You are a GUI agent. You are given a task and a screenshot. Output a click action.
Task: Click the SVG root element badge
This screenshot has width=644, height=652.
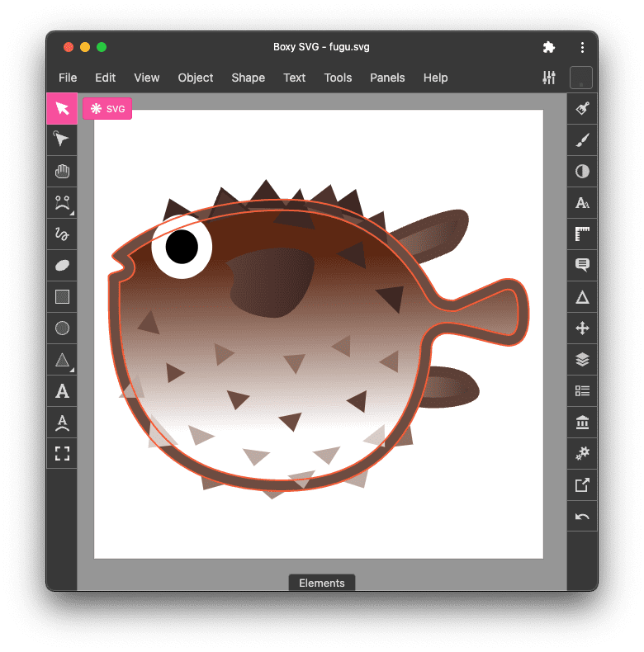pos(107,108)
